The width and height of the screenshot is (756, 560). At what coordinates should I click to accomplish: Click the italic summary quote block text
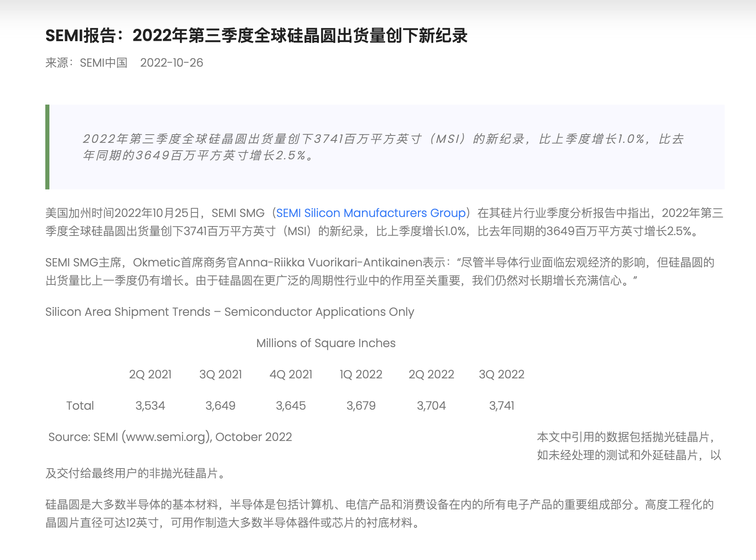[x=383, y=147]
